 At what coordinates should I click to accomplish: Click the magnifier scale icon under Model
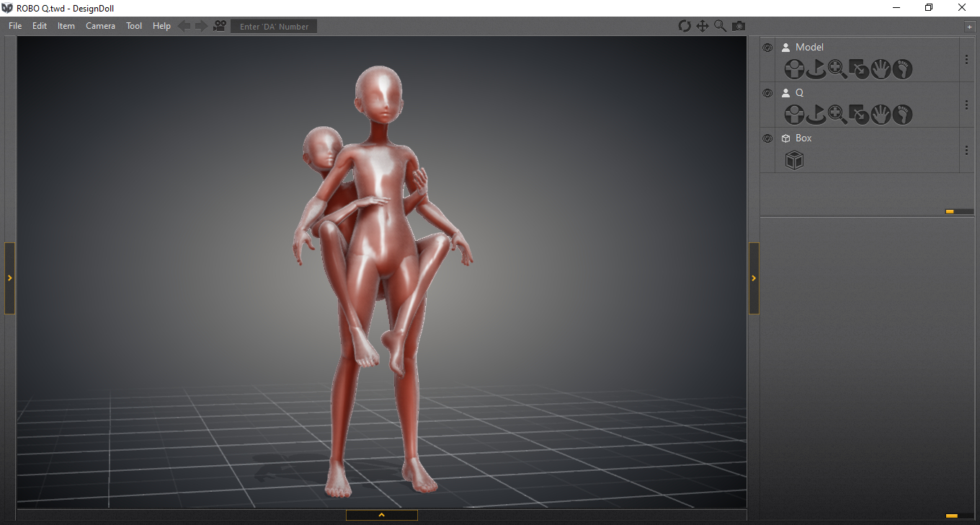pos(837,69)
